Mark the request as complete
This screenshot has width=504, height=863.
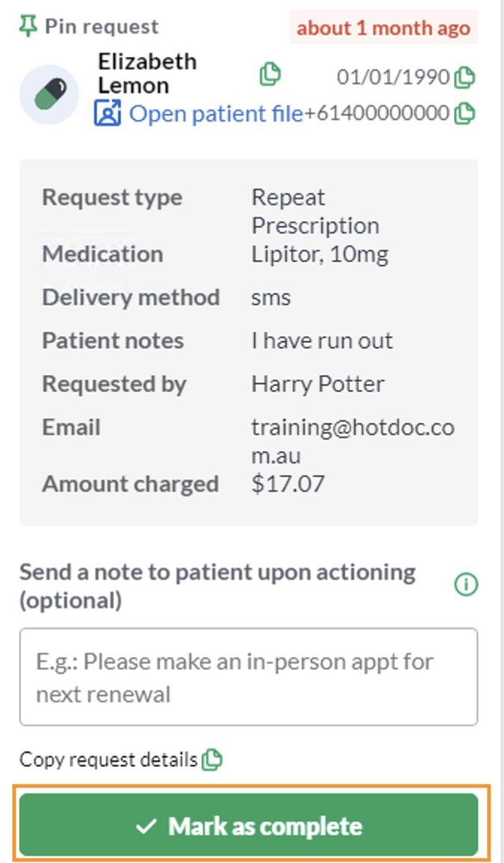[249, 824]
